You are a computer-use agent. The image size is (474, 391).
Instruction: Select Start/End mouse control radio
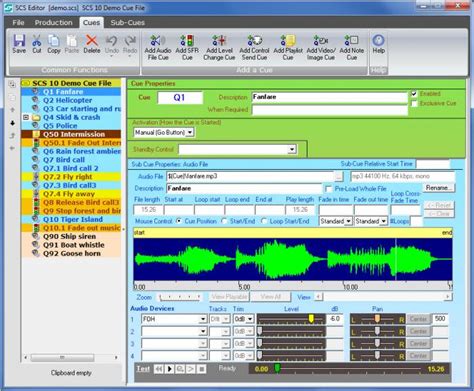pyautogui.click(x=224, y=221)
